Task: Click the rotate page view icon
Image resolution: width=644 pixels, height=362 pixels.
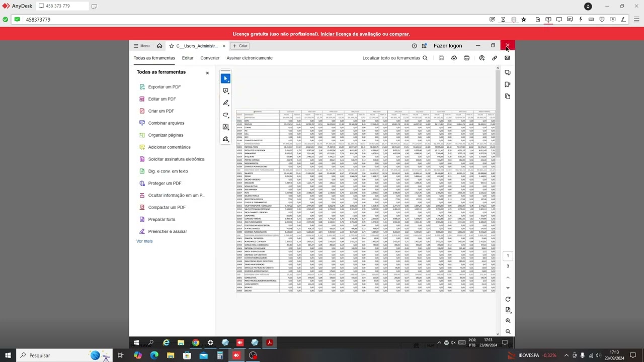Action: point(508,300)
